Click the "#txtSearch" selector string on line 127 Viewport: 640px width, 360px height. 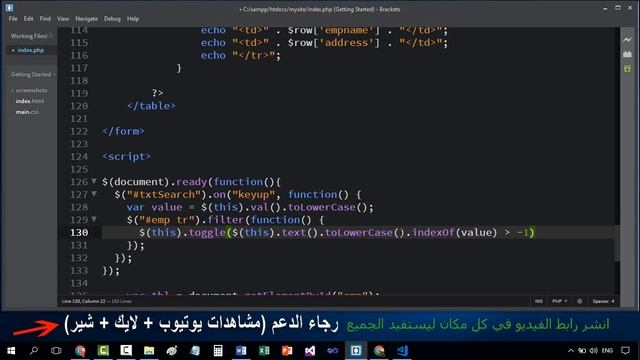click(x=164, y=194)
